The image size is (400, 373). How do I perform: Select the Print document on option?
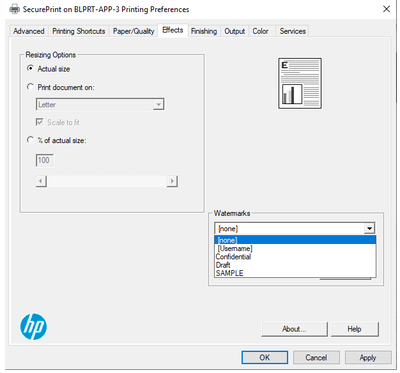pos(30,87)
